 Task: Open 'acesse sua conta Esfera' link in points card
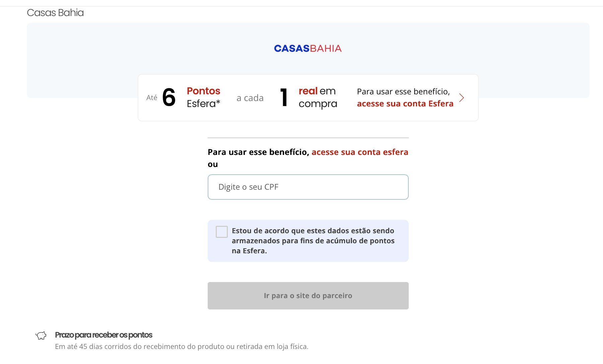point(405,104)
